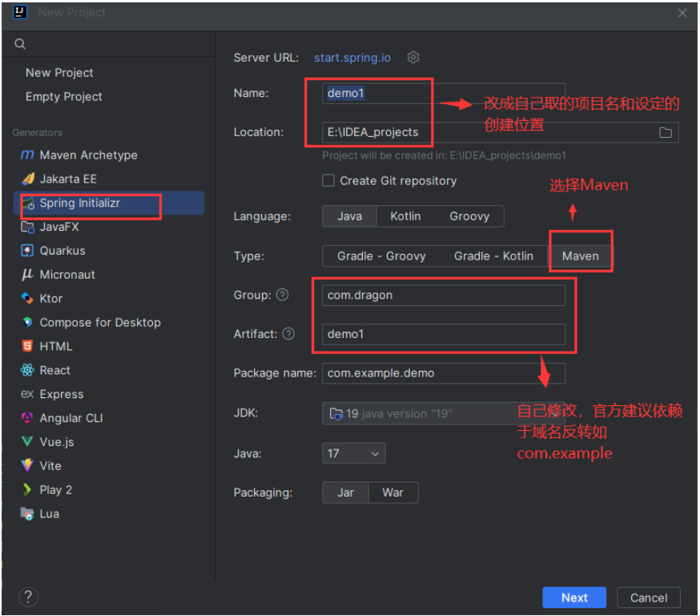Enable the Create Git repository checkbox
This screenshot has height=616, width=700.
tap(328, 181)
